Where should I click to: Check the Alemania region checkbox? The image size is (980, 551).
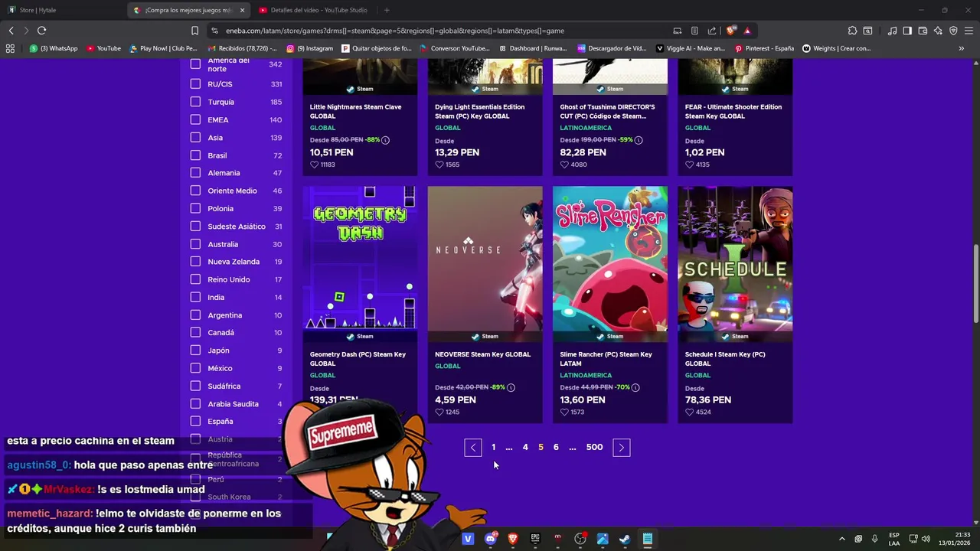pos(195,173)
